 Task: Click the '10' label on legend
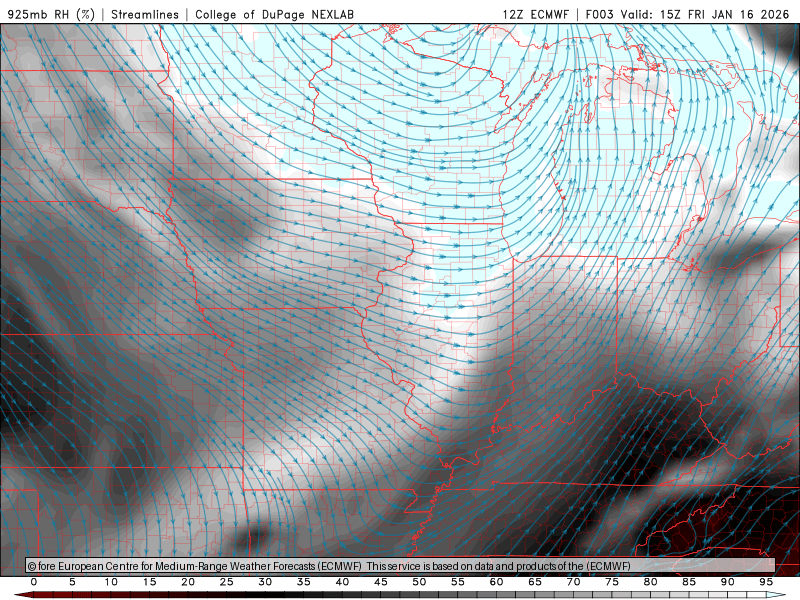click(111, 582)
